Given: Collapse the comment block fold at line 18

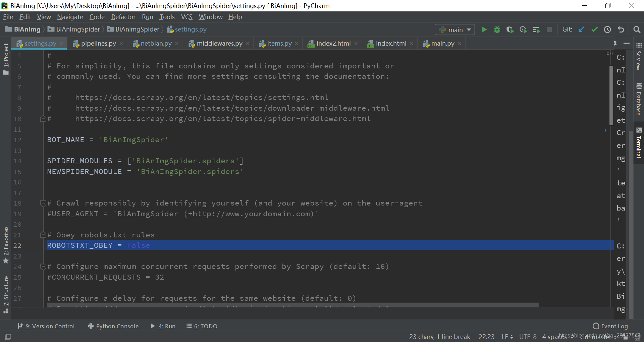Looking at the screenshot, I should tap(43, 203).
